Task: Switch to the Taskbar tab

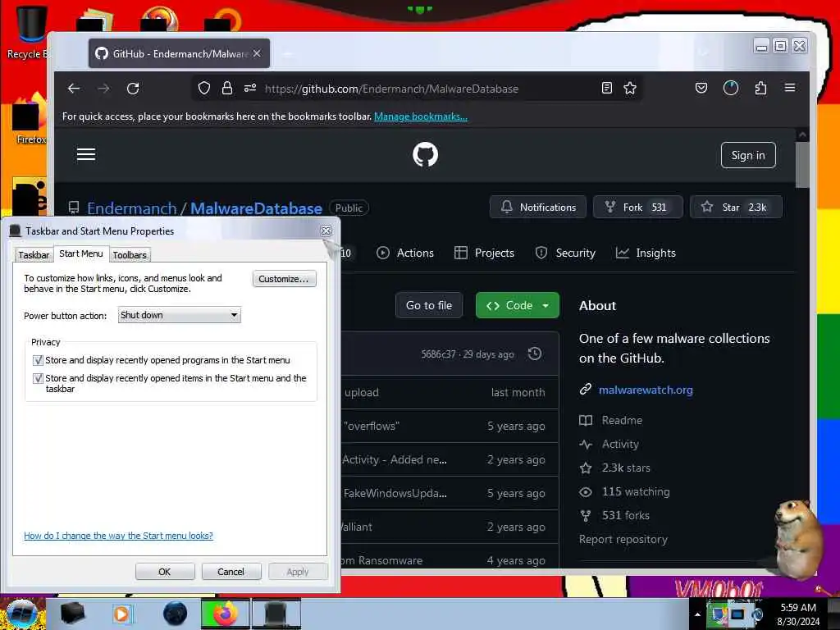Action: point(34,255)
